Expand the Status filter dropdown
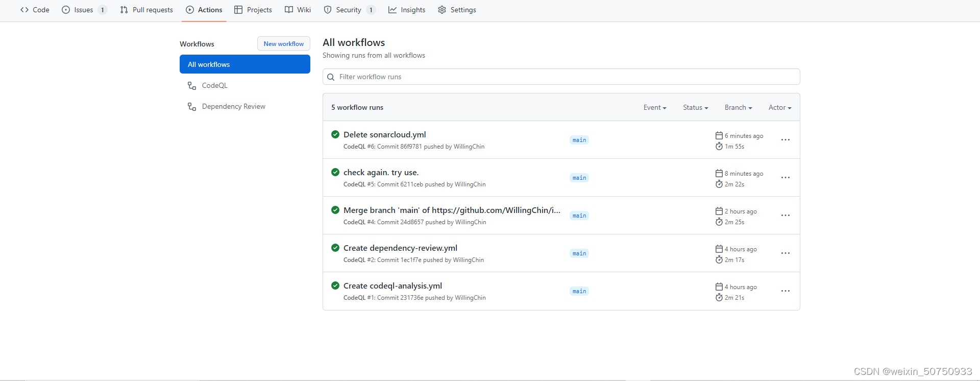The width and height of the screenshot is (980, 381). click(x=696, y=107)
